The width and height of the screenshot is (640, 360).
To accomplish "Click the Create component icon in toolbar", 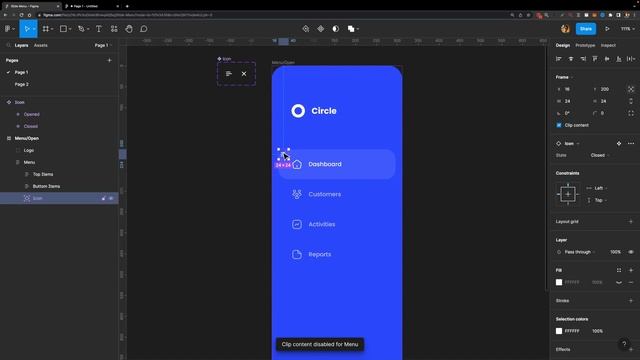I will point(321,29).
